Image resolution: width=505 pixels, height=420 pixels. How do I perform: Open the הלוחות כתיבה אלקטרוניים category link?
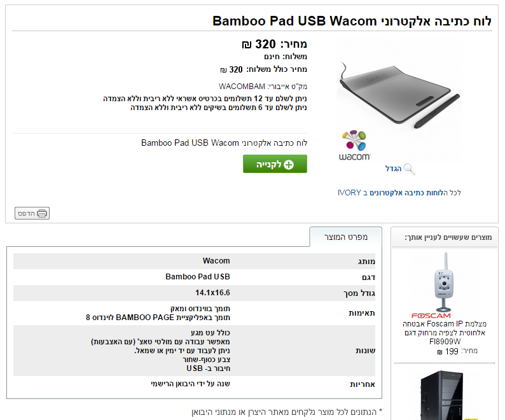[406, 192]
